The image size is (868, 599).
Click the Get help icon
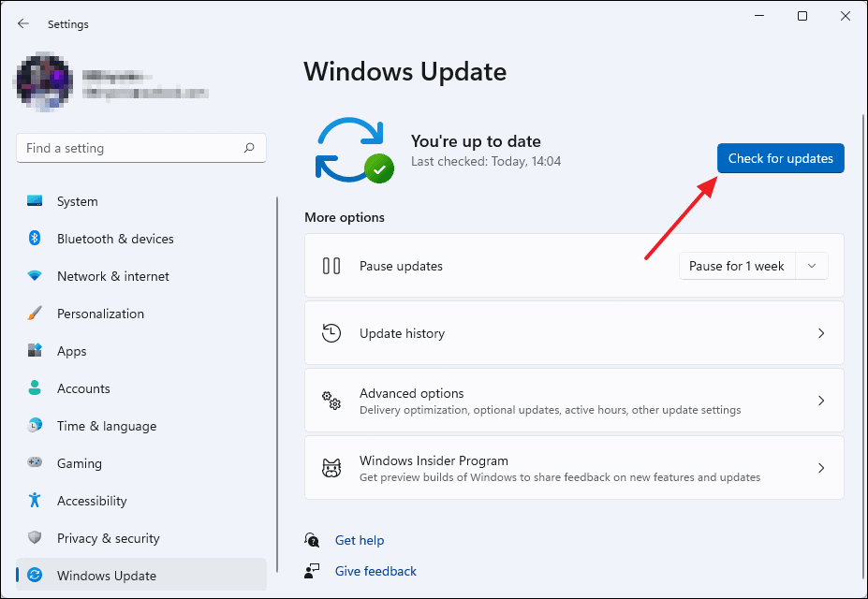312,540
